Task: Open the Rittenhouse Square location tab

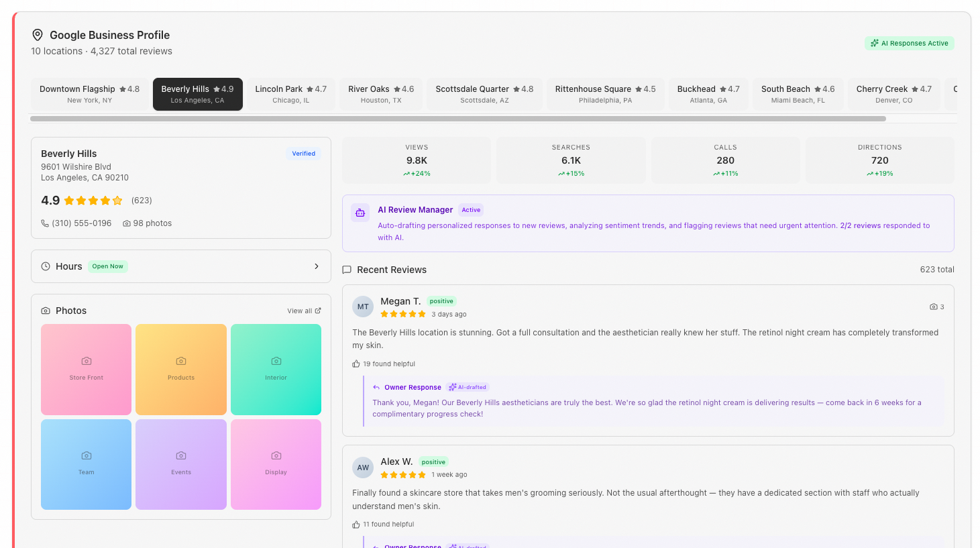Action: (605, 94)
